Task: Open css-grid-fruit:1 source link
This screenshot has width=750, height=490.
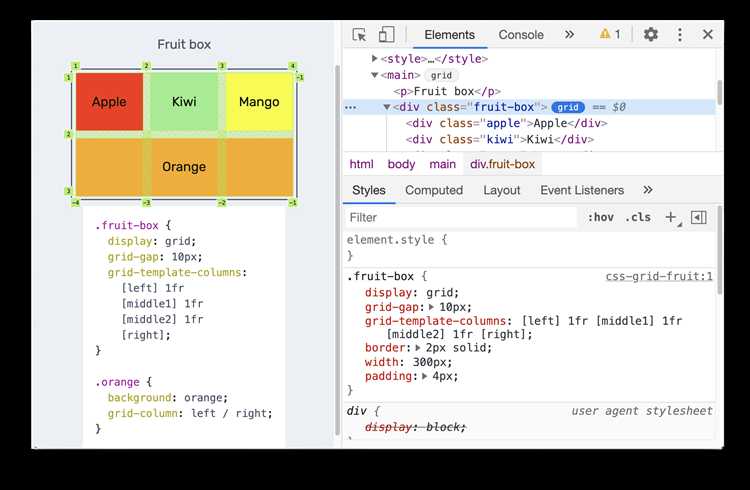Action: click(659, 277)
